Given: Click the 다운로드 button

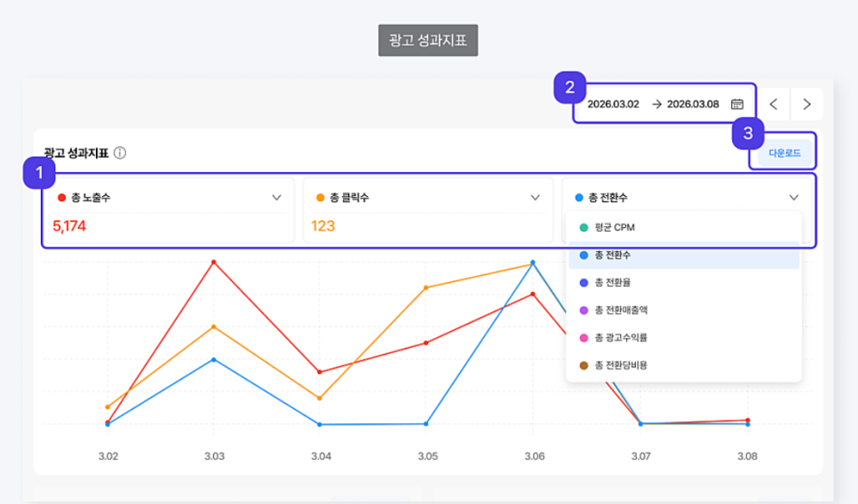Looking at the screenshot, I should point(784,153).
